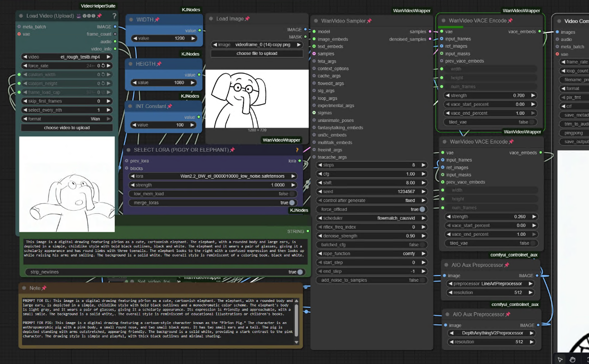Collapse the WanVideo Sampler node via its dot
This screenshot has width=589, height=364.
[316, 21]
